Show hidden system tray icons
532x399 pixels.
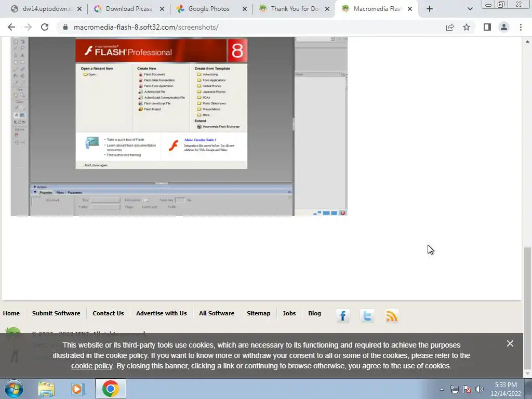(x=442, y=389)
